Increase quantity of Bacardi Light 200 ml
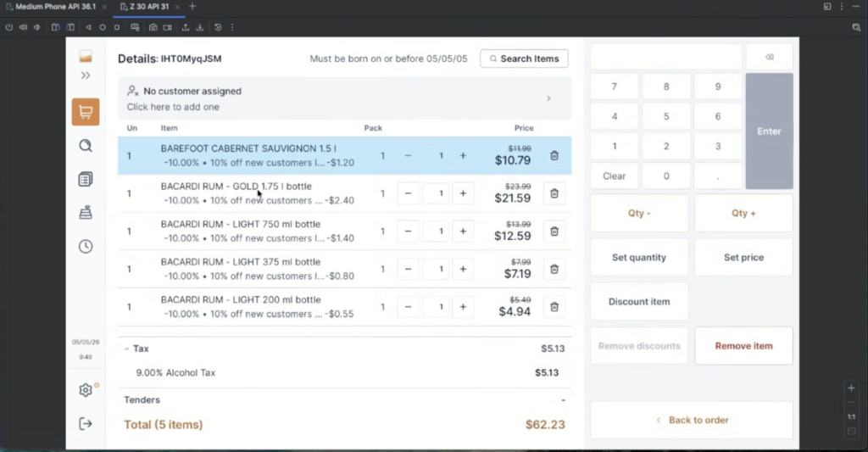Viewport: 868px width, 452px height. tap(463, 307)
